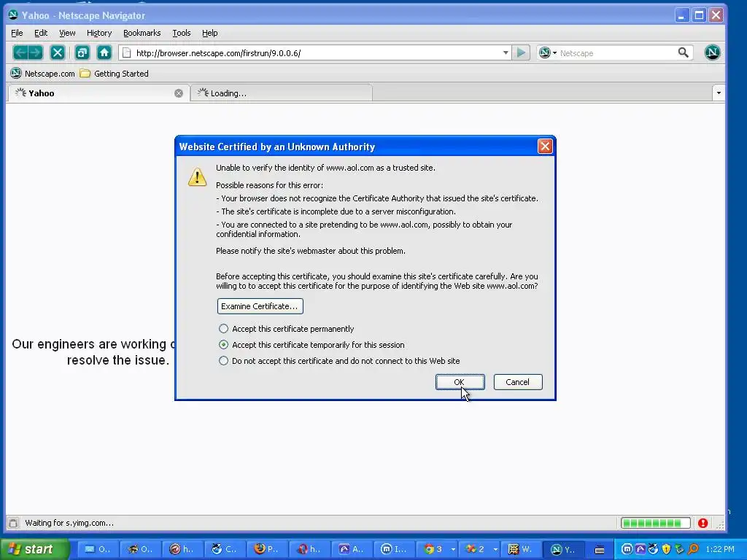The image size is (747, 560).
Task: Open the Bookmarks menu
Action: click(142, 33)
